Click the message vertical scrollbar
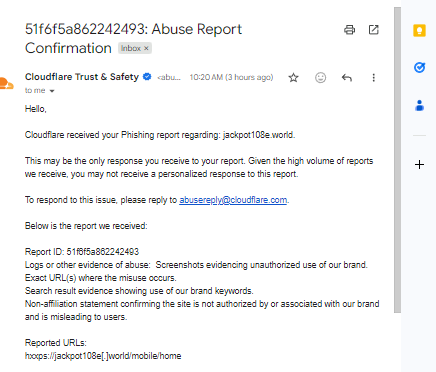 click(x=397, y=160)
